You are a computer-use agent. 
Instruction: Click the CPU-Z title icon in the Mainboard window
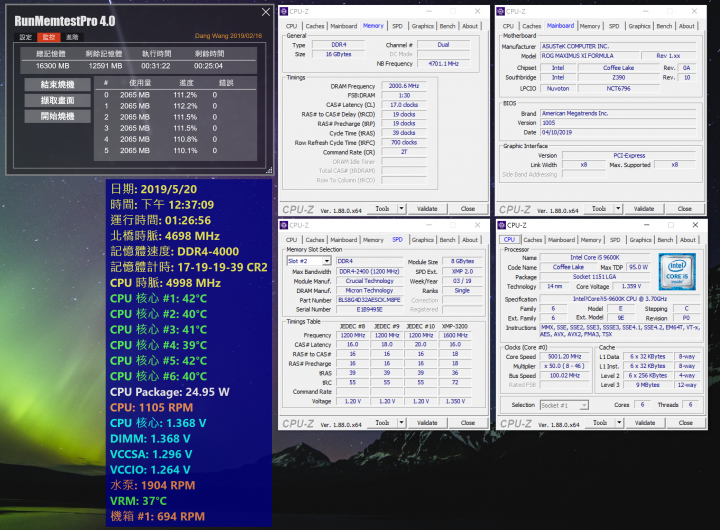tap(501, 11)
